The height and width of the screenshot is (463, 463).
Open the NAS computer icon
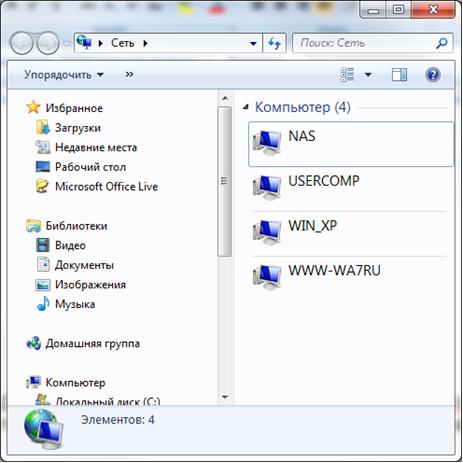coord(267,143)
